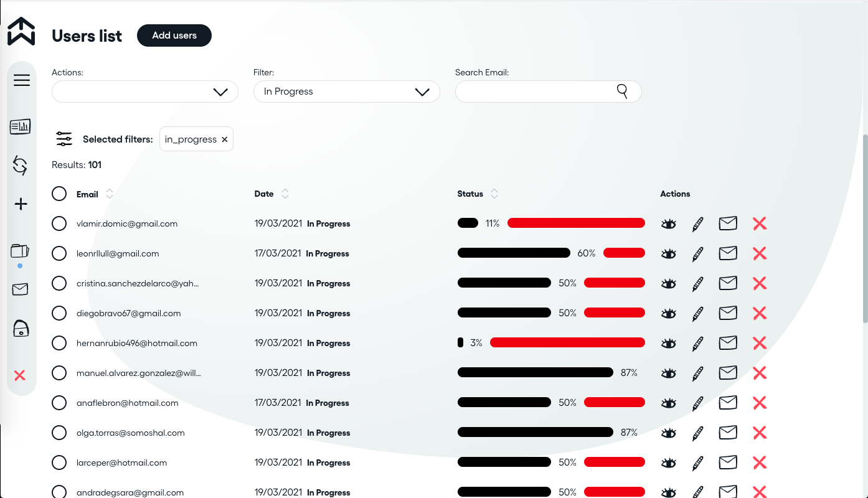Edit user diegobravo67@gmail.com with pencil

click(698, 314)
